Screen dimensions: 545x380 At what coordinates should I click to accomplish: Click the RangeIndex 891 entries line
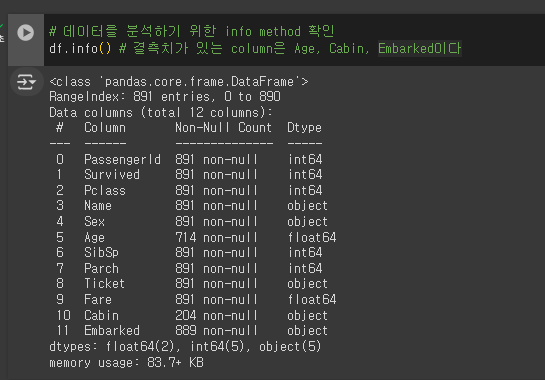tap(165, 97)
